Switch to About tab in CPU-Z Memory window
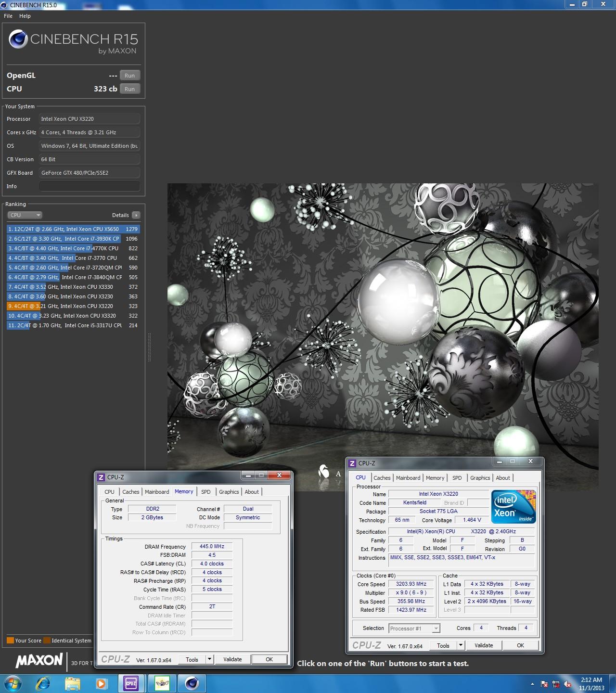 252,492
